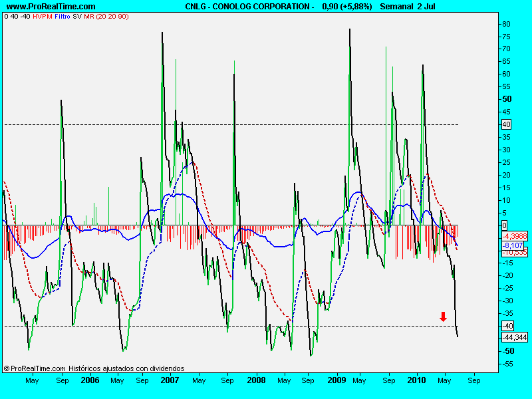
Task: Click the 75 tick on the scale
Action: click(506, 37)
